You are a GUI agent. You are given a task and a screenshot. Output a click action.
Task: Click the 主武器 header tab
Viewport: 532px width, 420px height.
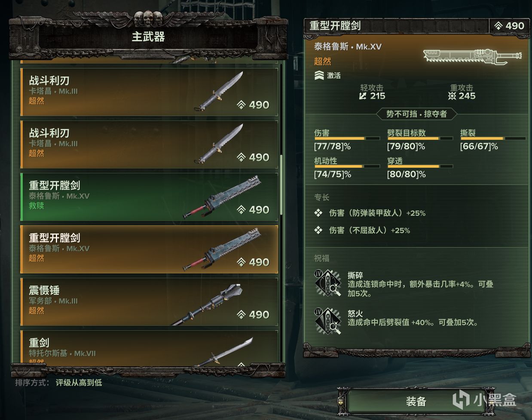point(148,37)
